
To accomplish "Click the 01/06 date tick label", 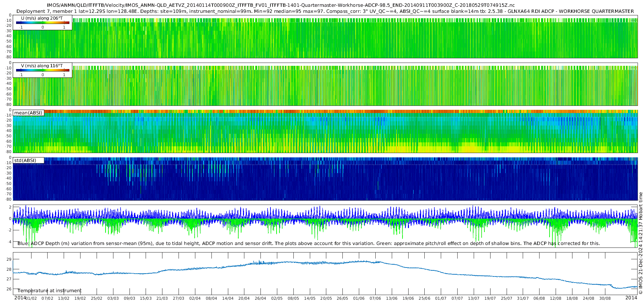I will 359,298.
